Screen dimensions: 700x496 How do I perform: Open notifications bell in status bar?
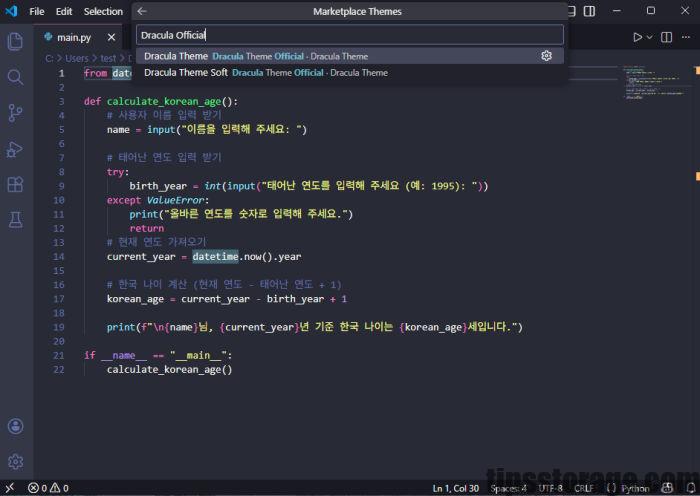click(691, 488)
